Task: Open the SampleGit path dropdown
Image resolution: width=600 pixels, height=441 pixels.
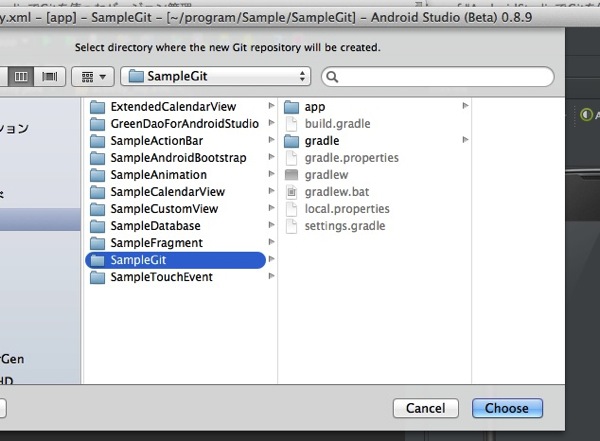Action: (216, 76)
